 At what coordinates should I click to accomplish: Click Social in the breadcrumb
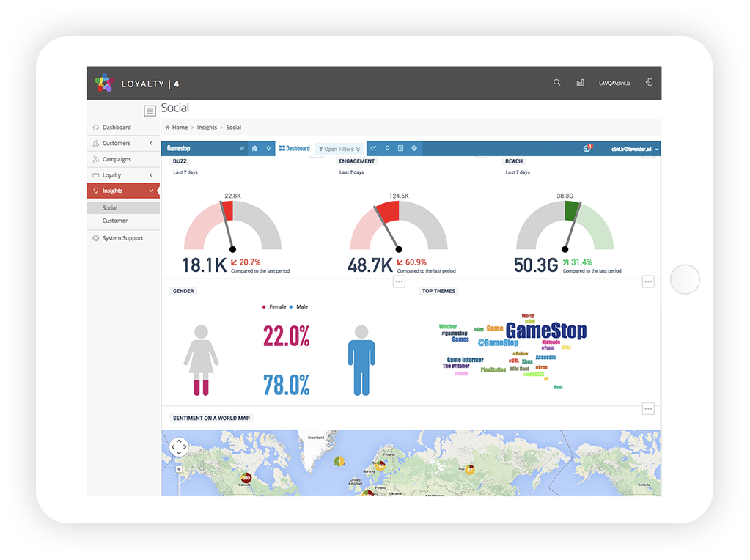233,128
